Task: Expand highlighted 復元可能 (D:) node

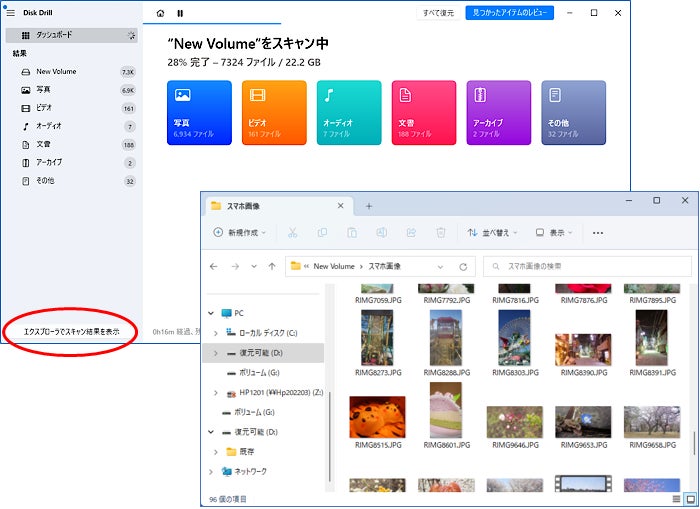Action: click(216, 353)
